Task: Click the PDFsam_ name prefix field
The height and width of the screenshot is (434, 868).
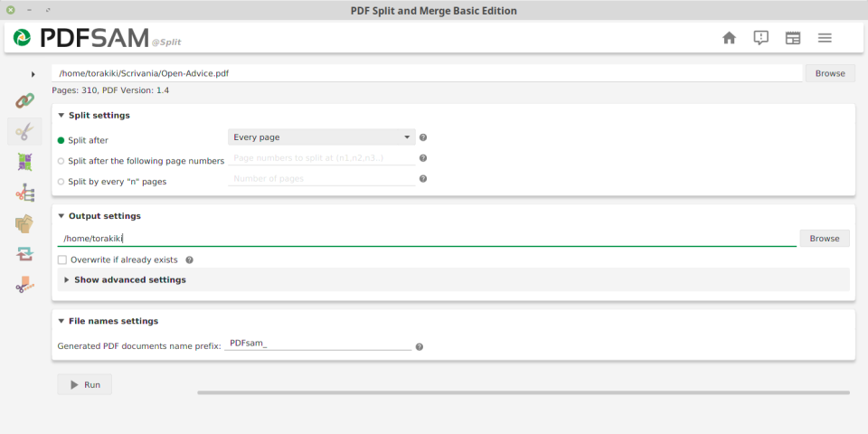Action: [x=317, y=344]
